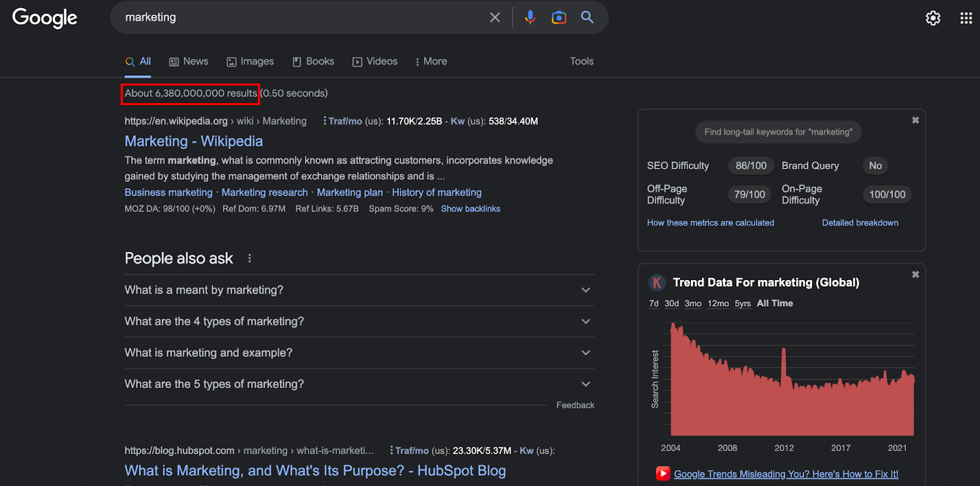The width and height of the screenshot is (980, 486).
Task: Click the HubSpot result URL breadcrumb
Action: 249,450
